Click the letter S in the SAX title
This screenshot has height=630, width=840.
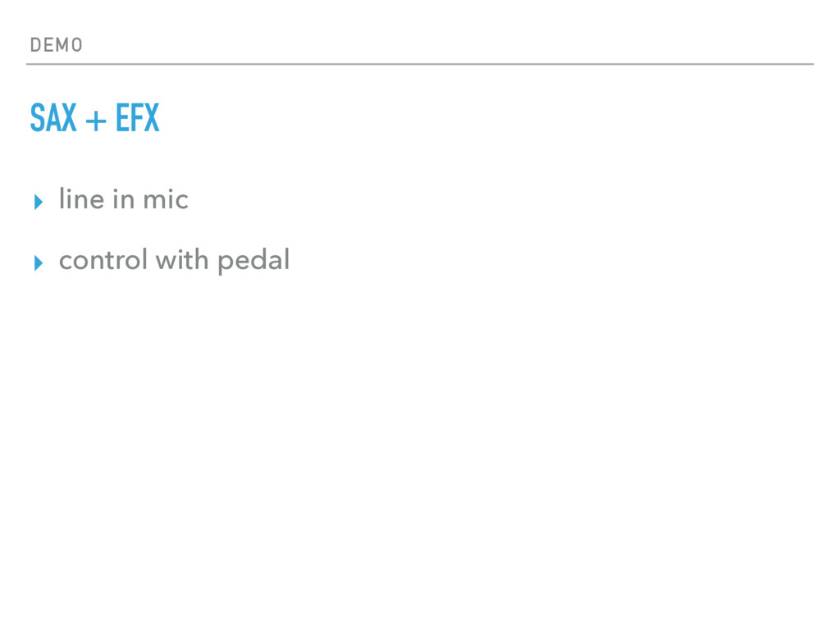(37, 120)
